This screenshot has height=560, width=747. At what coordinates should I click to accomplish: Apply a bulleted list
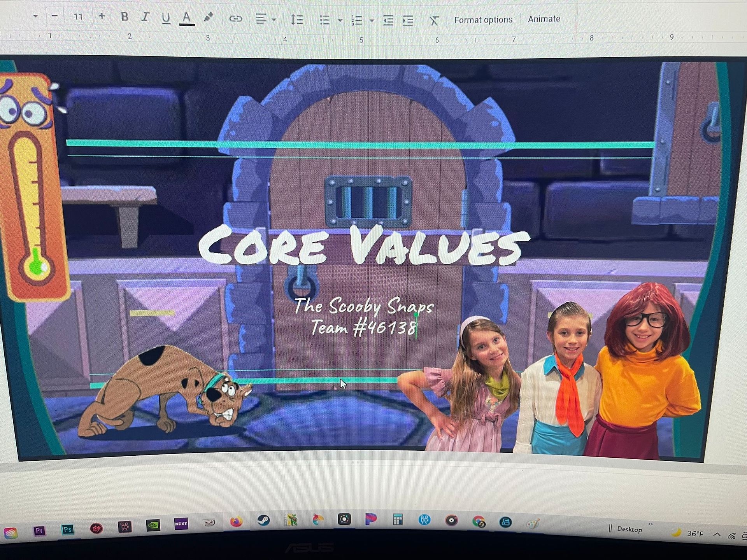click(x=325, y=20)
